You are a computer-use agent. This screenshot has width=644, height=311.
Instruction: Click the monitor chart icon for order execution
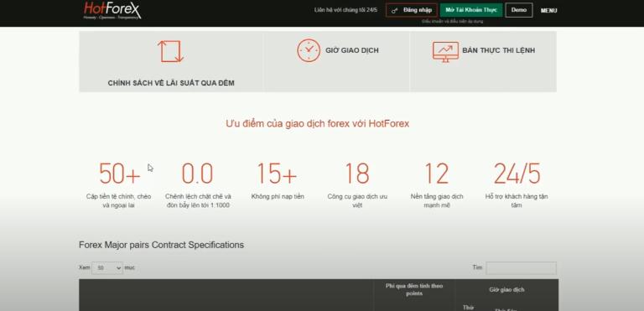pyautogui.click(x=445, y=52)
